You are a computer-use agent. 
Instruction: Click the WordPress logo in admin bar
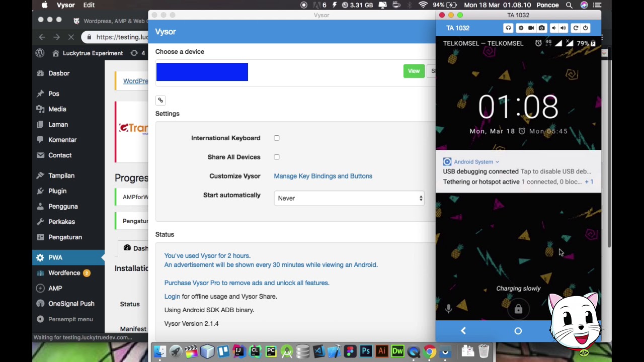coord(40,53)
